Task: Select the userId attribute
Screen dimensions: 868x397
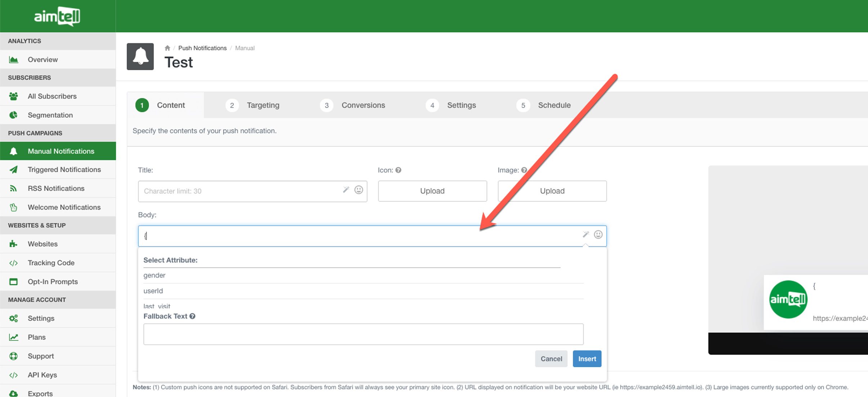Action: (153, 291)
